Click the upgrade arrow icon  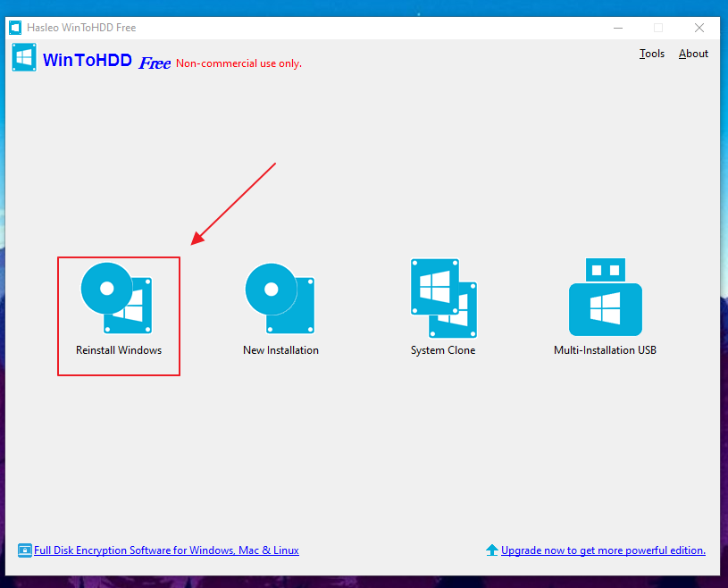491,550
